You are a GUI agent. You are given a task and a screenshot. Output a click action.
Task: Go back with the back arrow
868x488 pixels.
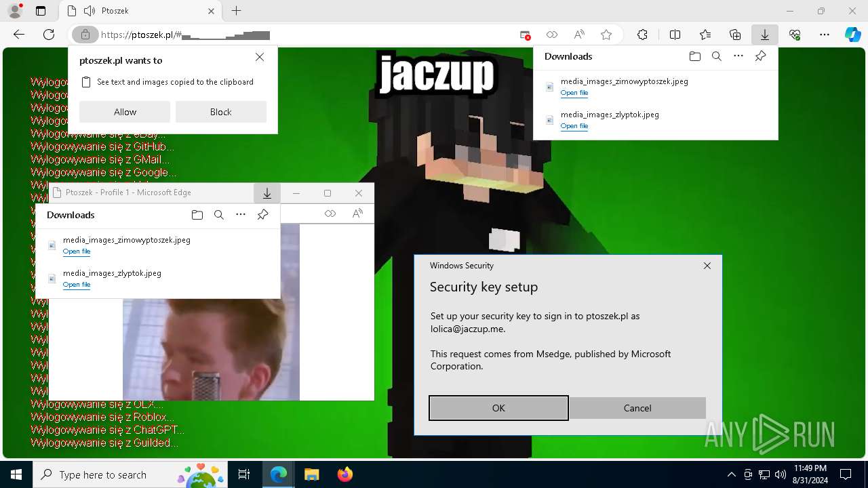coord(19,35)
